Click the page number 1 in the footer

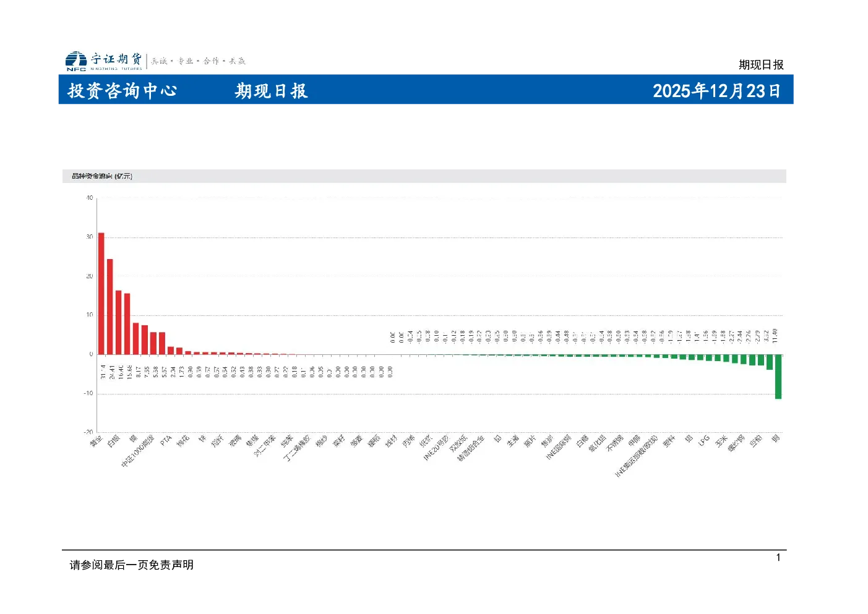click(x=778, y=558)
